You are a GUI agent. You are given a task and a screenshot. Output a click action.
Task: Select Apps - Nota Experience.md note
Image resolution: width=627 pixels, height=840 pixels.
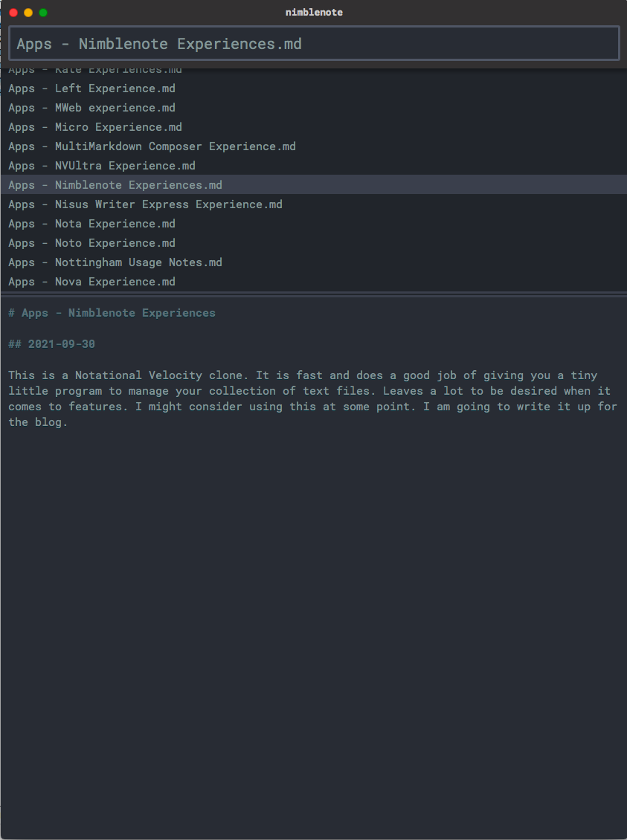pos(314,224)
